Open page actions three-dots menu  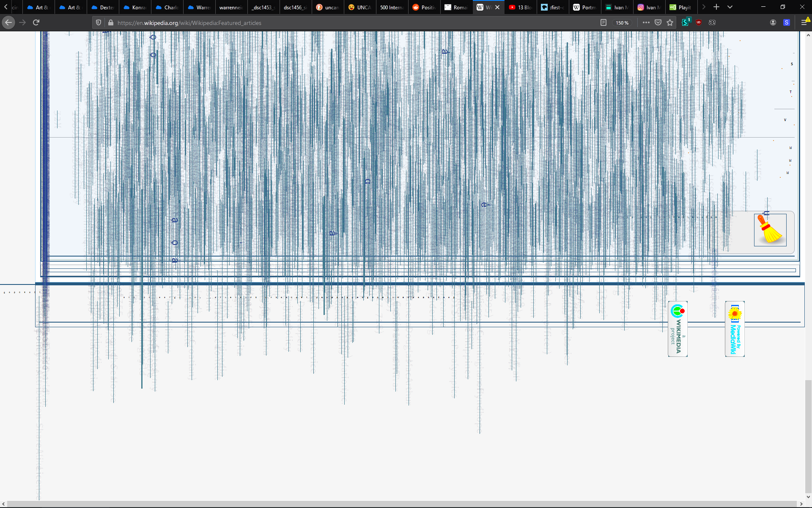coord(646,23)
